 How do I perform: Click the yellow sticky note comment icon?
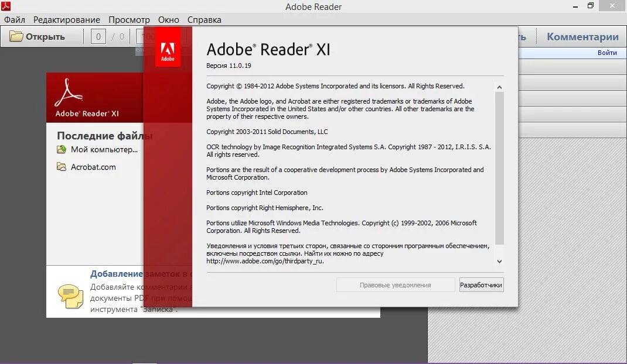pyautogui.click(x=71, y=296)
